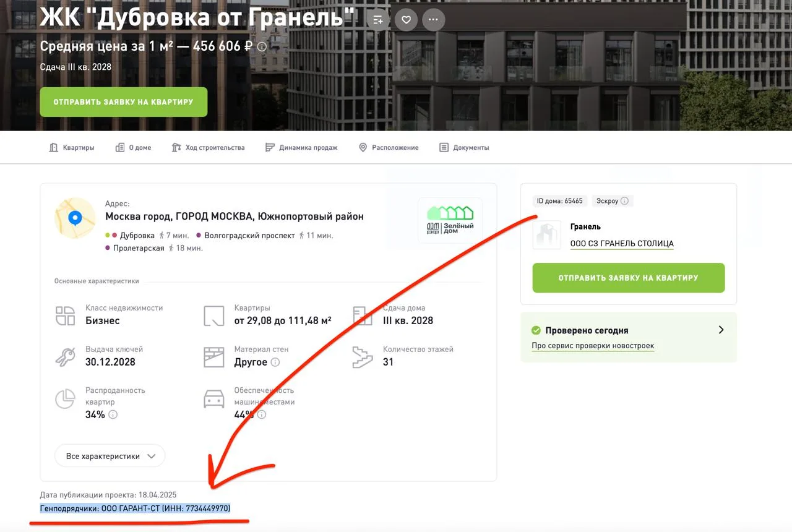
Task: Expand the Все характеристики dropdown
Action: pos(110,456)
